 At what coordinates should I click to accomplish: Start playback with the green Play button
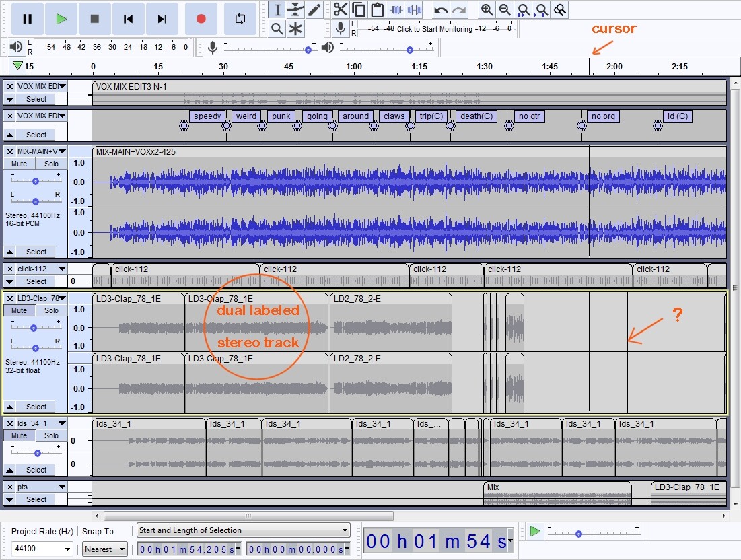pos(61,19)
